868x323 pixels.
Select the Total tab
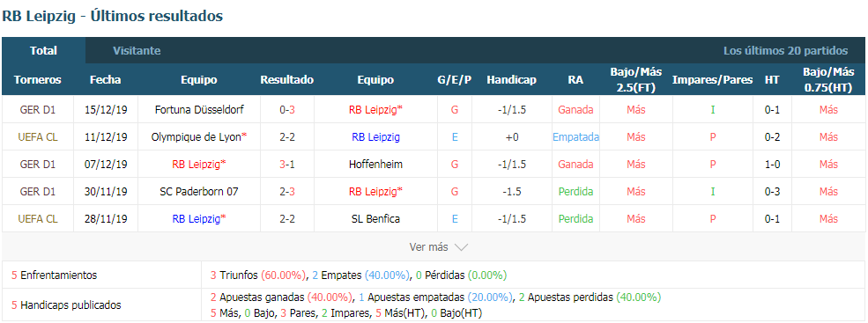tap(44, 51)
